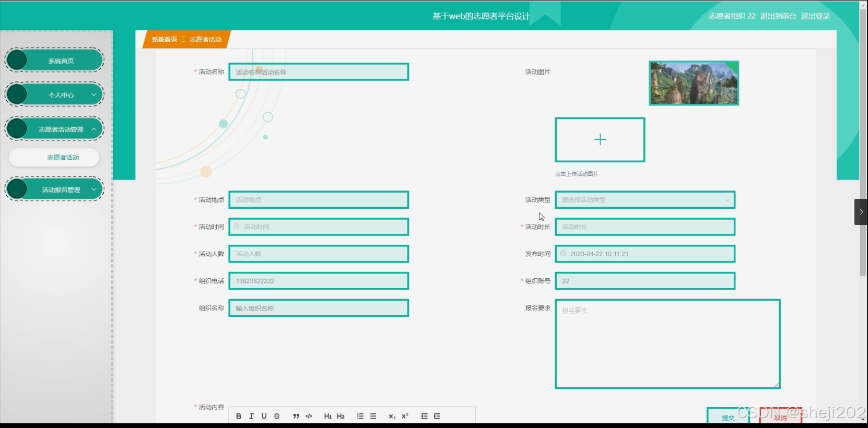This screenshot has height=428, width=868.
Task: Insert ordered numbered list
Action: tap(360, 416)
